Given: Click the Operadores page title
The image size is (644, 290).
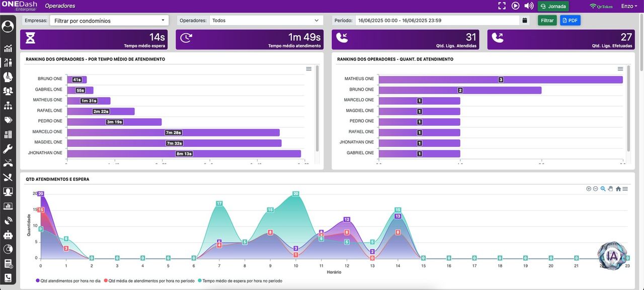Looking at the screenshot, I should click(x=60, y=6).
